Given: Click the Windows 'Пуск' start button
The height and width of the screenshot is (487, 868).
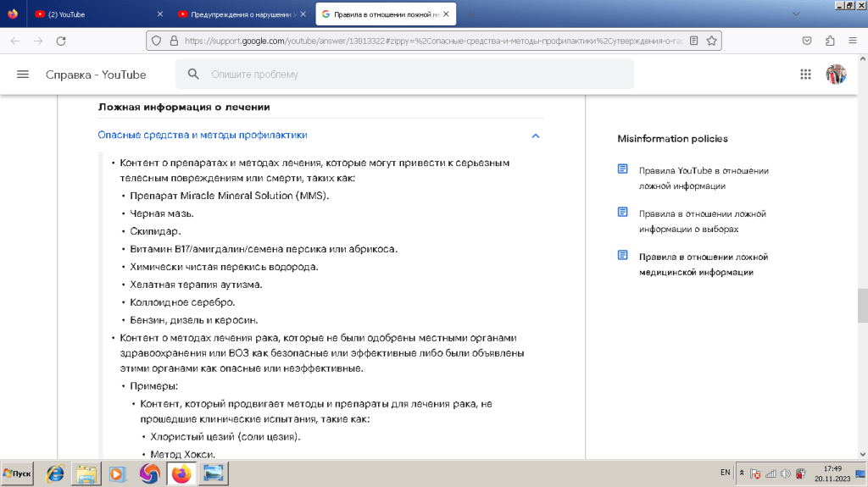Looking at the screenshot, I should 18,473.
